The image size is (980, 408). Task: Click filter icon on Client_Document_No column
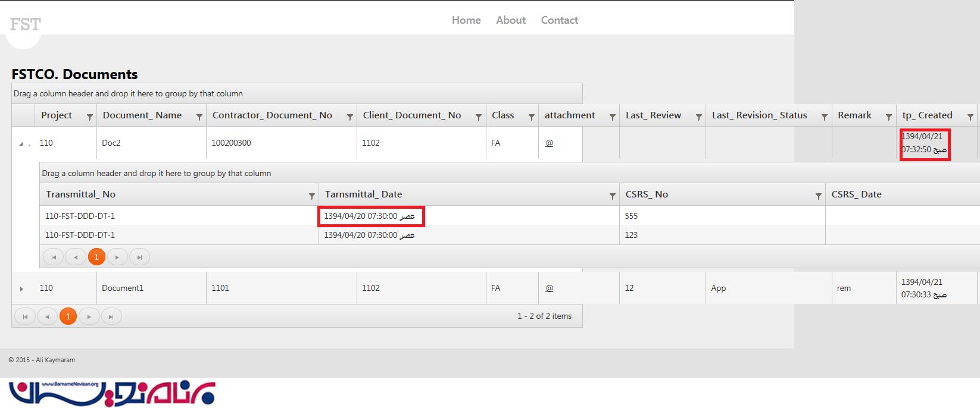pos(478,117)
